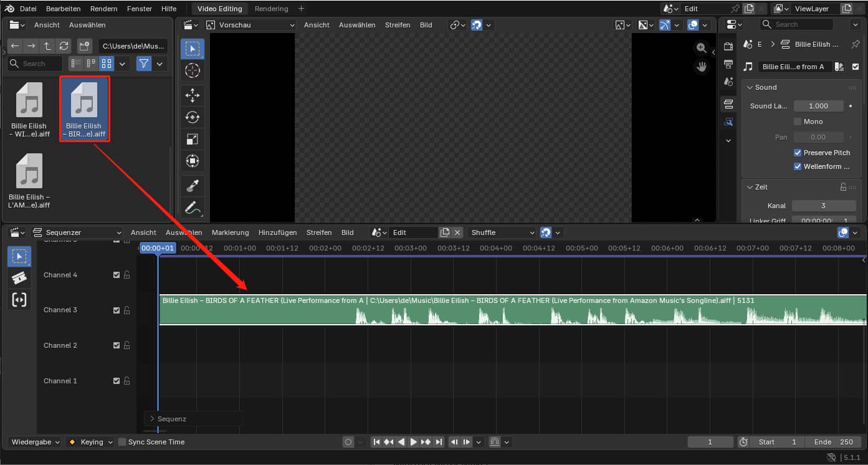
Task: Click the file browser search field
Action: pyautogui.click(x=35, y=64)
